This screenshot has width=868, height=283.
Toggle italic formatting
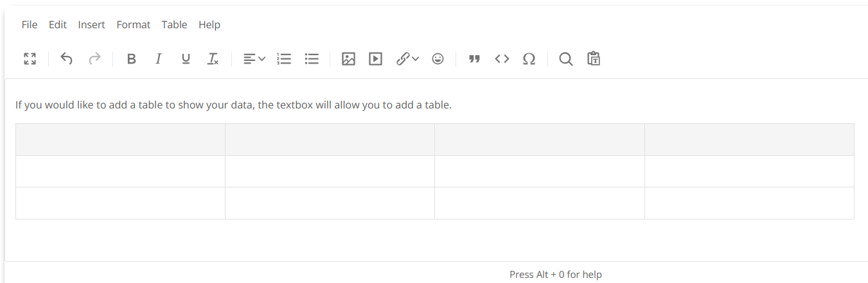point(158,59)
